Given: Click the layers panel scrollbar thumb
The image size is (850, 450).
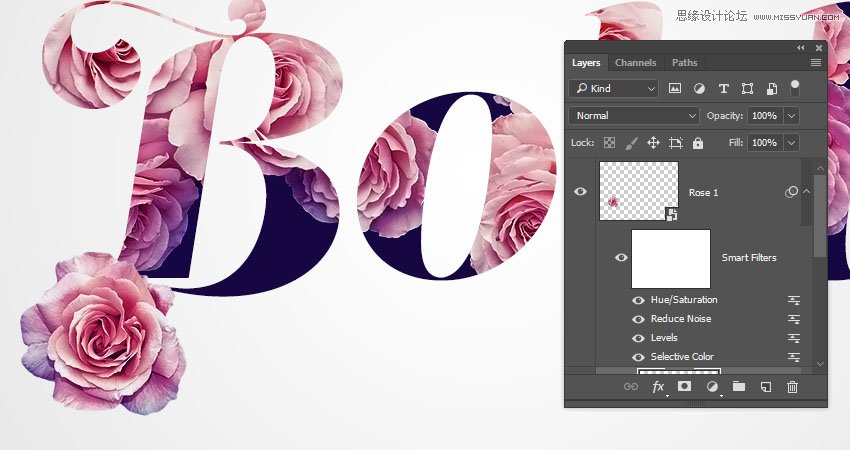Looking at the screenshot, I should 820,216.
